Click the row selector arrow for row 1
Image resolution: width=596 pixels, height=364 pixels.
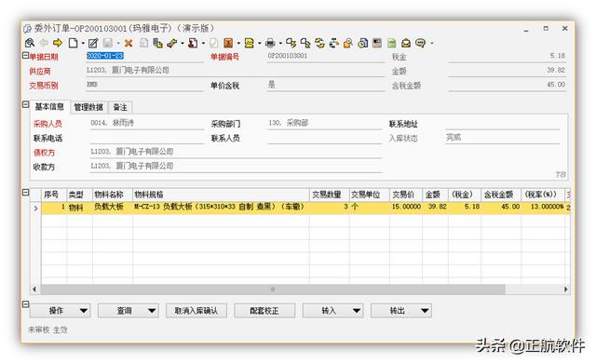click(35, 209)
